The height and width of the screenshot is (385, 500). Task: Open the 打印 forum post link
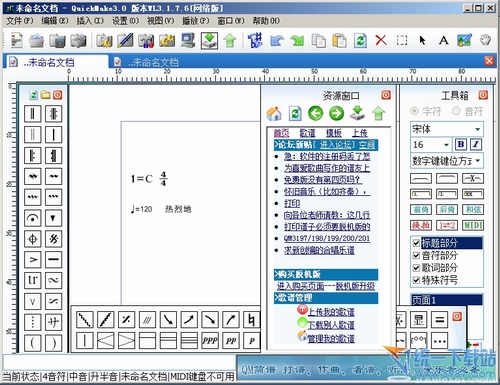pos(292,203)
